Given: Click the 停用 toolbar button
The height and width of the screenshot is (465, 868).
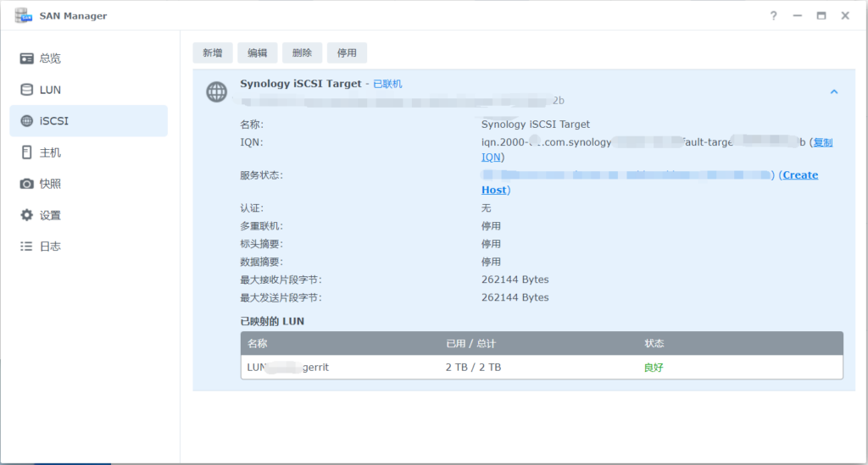Looking at the screenshot, I should click(347, 53).
